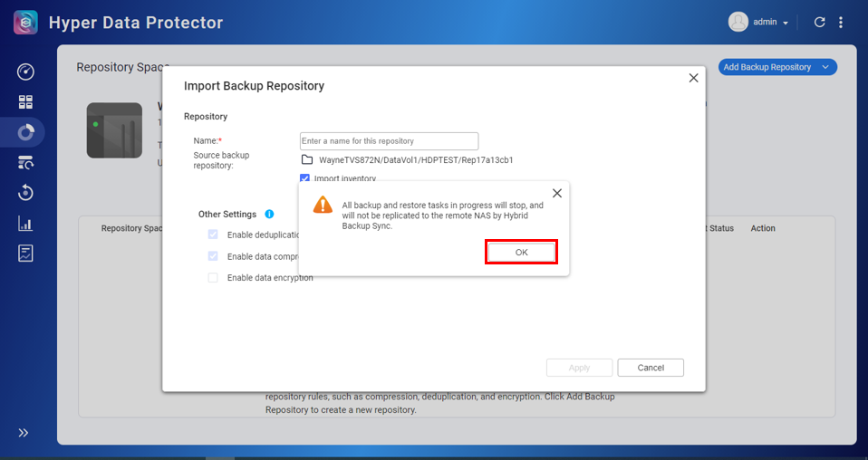Image resolution: width=868 pixels, height=460 pixels.
Task: Click the Cancel button
Action: pyautogui.click(x=651, y=368)
